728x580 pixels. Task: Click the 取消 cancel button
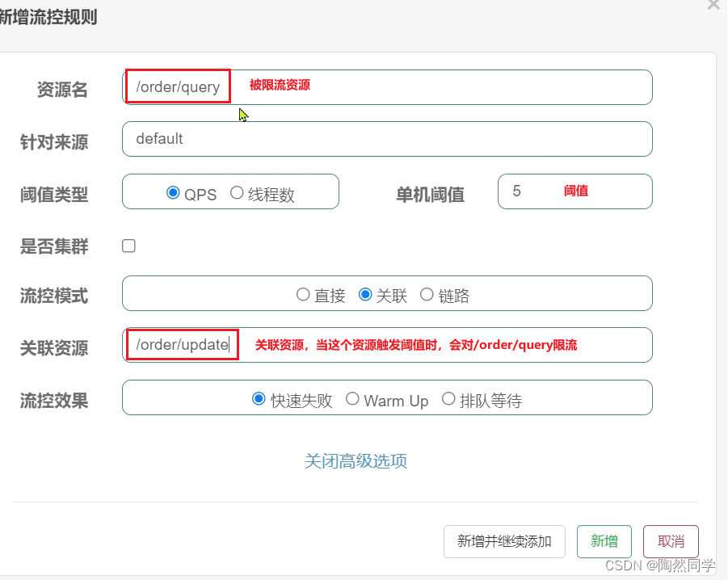click(x=671, y=541)
